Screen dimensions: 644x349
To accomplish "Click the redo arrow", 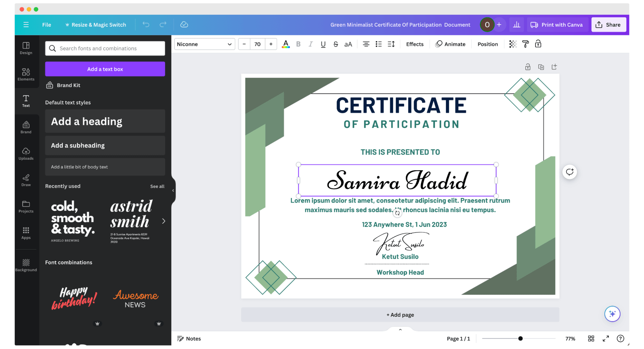I will pos(163,24).
